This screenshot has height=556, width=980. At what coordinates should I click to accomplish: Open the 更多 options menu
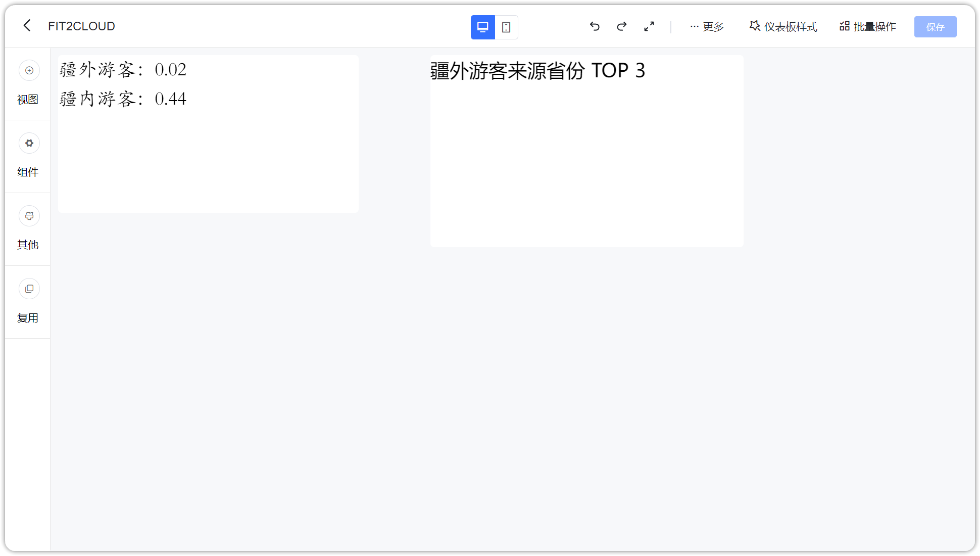707,27
